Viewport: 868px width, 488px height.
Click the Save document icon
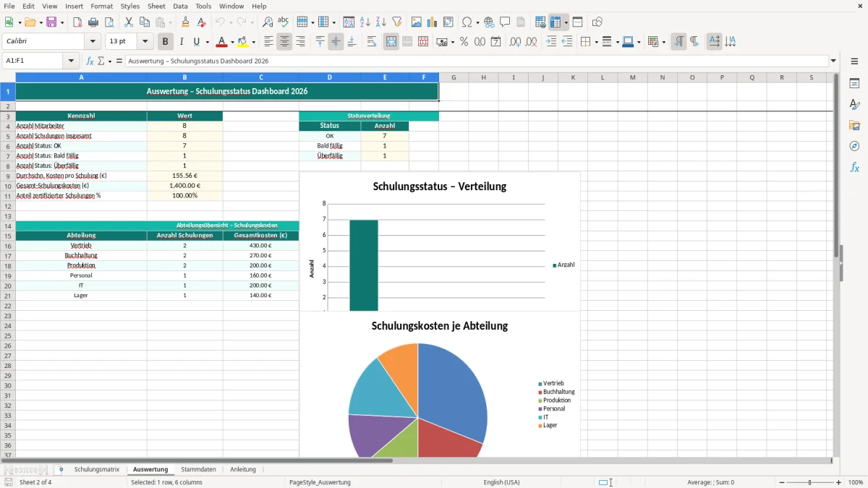click(51, 22)
